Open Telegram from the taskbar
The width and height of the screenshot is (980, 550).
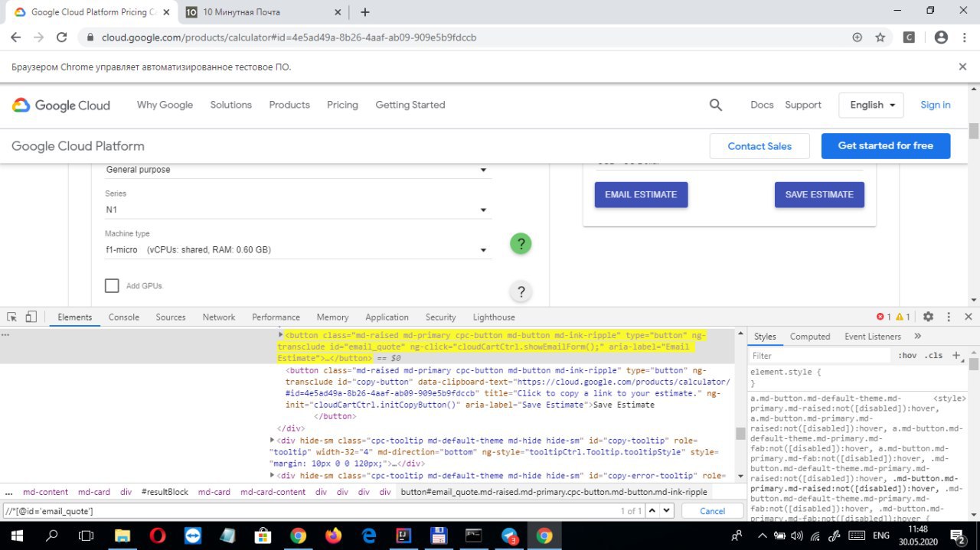509,535
